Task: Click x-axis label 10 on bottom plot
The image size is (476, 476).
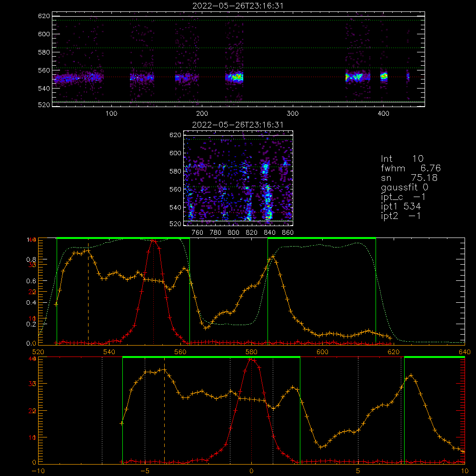Action: pos(465,471)
